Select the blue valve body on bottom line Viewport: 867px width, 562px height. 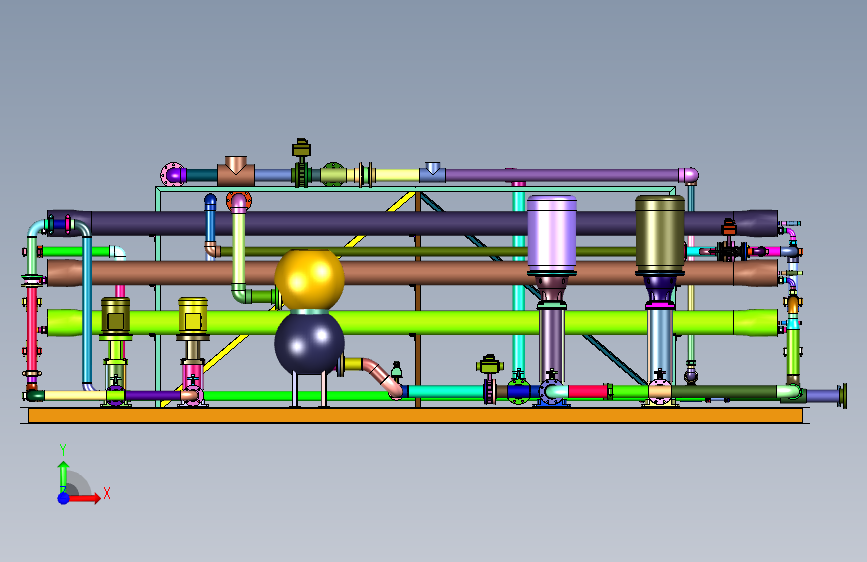point(519,392)
